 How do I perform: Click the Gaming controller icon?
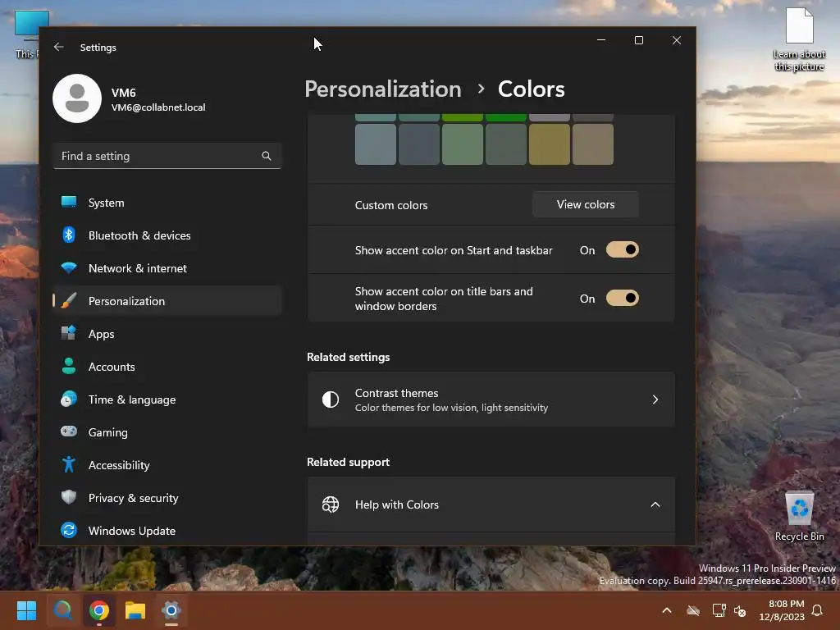click(x=69, y=431)
